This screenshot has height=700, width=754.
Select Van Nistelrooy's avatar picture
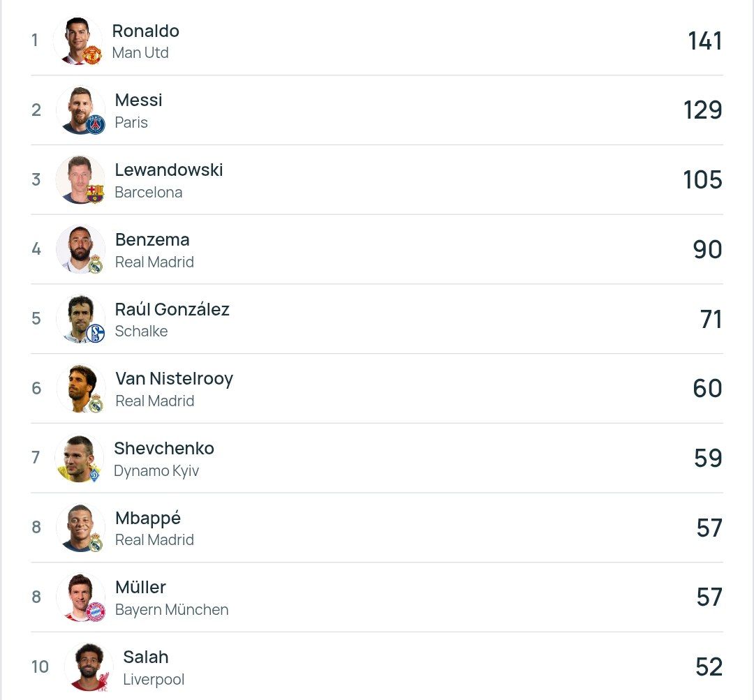tap(79, 387)
